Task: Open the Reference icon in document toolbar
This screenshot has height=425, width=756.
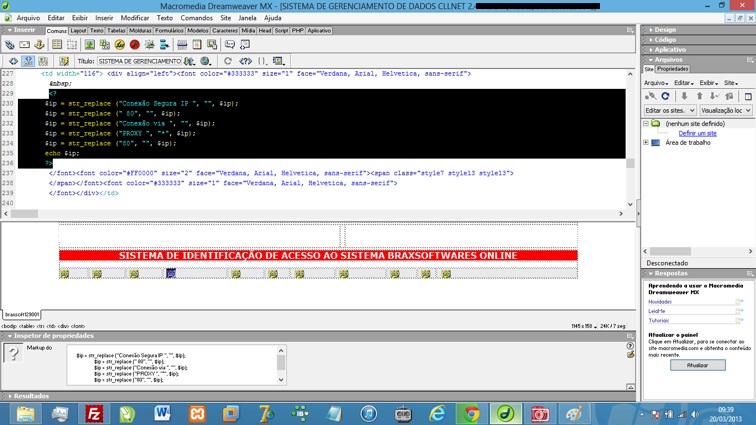Action: 246,61
